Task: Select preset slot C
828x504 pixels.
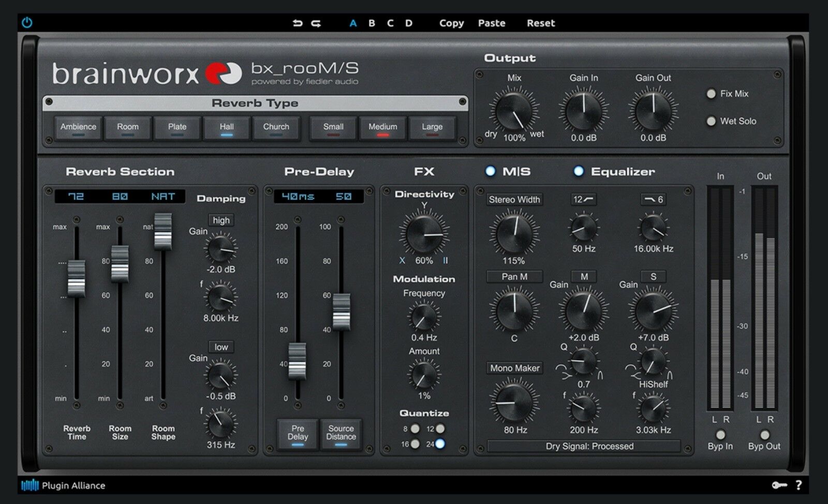Action: [390, 23]
